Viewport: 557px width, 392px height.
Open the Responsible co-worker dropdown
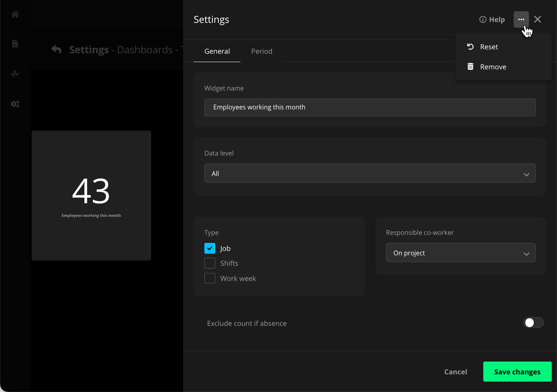click(460, 253)
